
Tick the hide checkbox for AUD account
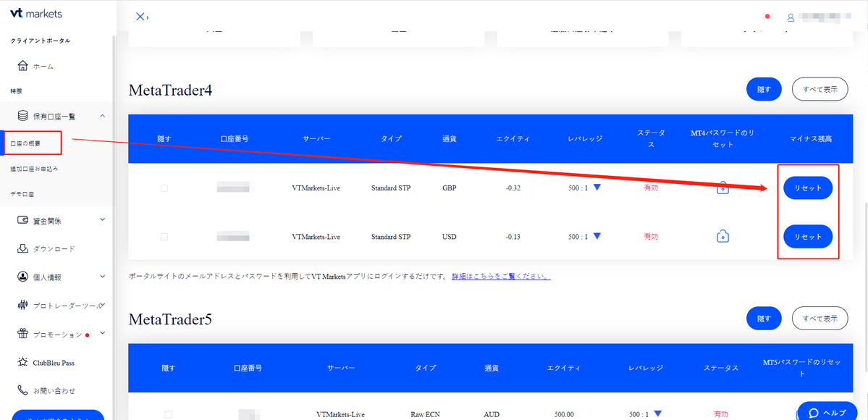[168, 414]
